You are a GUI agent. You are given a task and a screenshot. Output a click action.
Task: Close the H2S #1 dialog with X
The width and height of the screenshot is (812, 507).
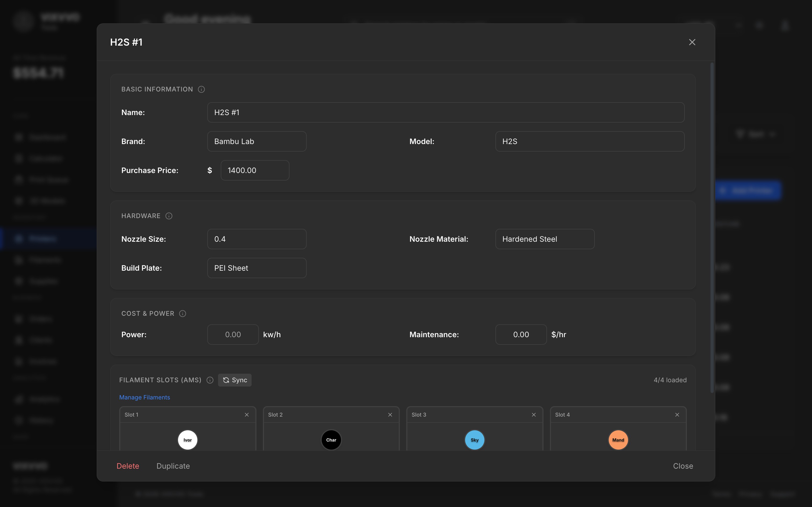tap(692, 42)
